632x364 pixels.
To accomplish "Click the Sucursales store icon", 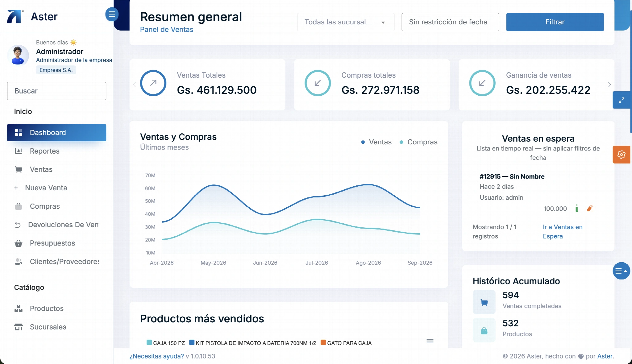I will tap(19, 327).
